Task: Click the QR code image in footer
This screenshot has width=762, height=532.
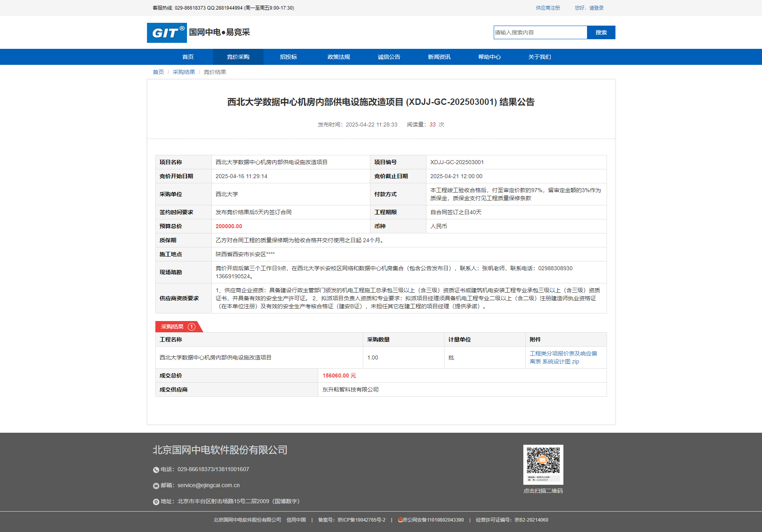Action: click(543, 464)
